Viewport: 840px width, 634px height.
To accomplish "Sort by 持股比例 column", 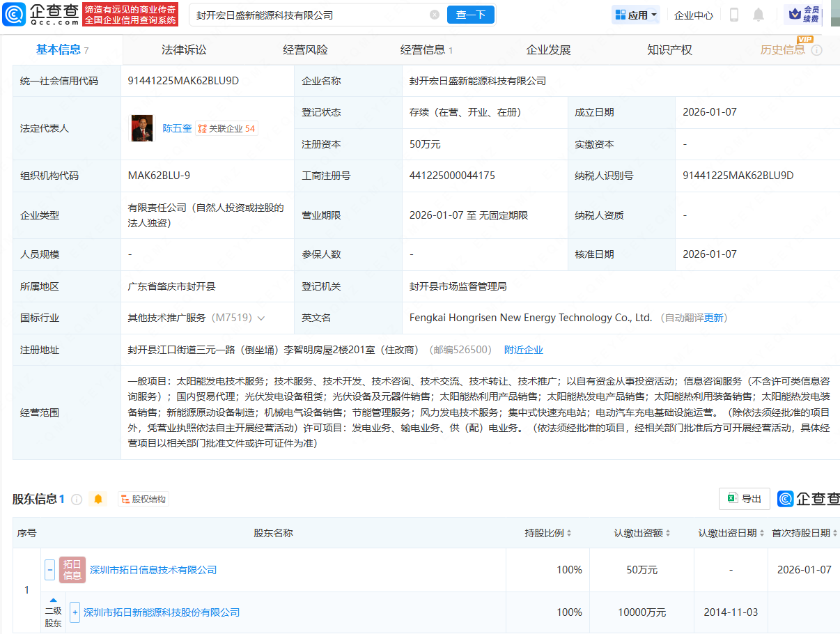I will [x=548, y=533].
